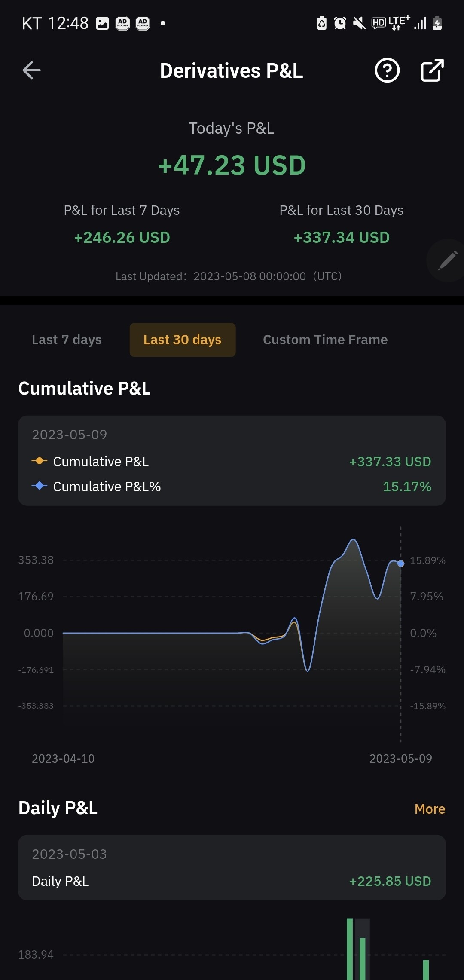Tap the alarm clock status icon

[340, 23]
